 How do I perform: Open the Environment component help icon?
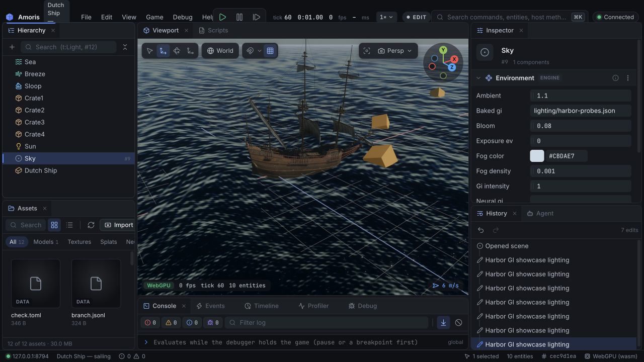tap(615, 78)
